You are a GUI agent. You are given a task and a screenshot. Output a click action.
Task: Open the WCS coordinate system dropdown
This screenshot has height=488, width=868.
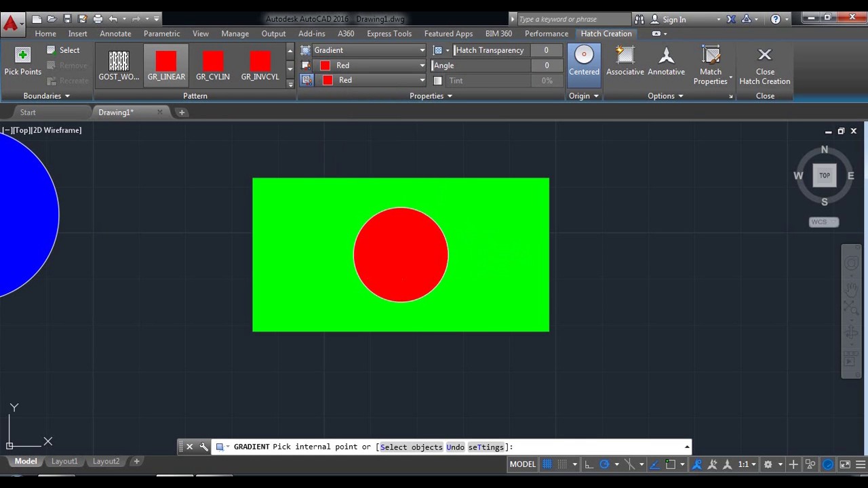click(x=824, y=222)
